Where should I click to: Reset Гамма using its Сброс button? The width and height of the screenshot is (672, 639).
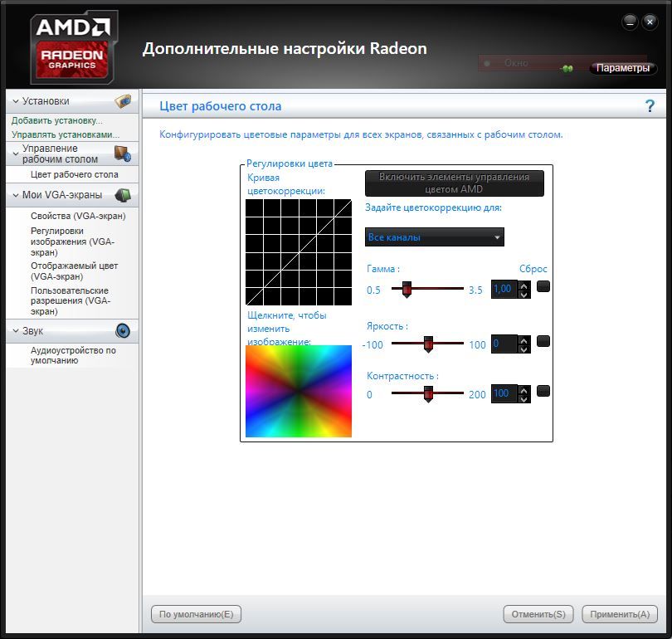pyautogui.click(x=543, y=286)
